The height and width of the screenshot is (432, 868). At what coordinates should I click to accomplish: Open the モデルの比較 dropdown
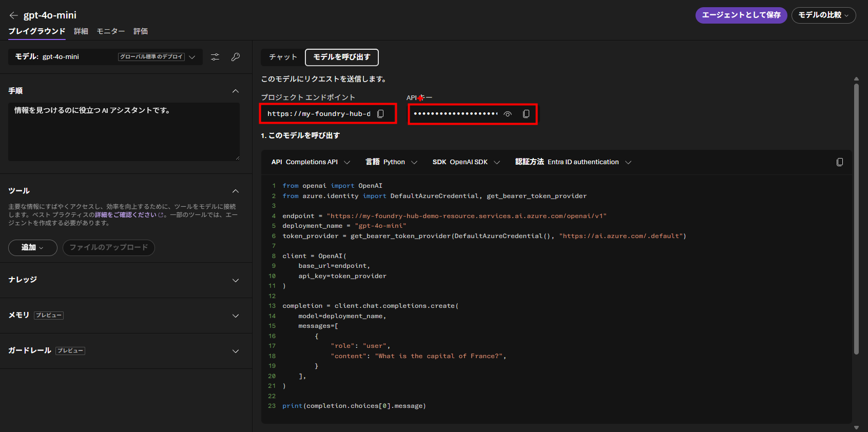(x=823, y=15)
